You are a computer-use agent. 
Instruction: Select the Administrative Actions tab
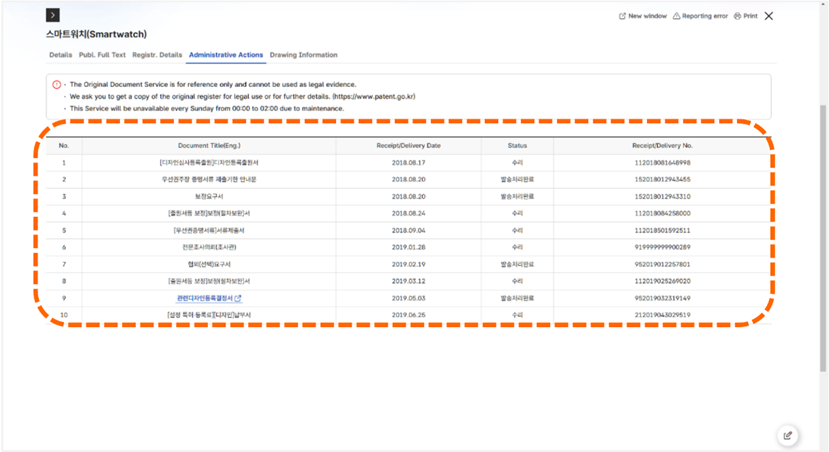point(226,55)
